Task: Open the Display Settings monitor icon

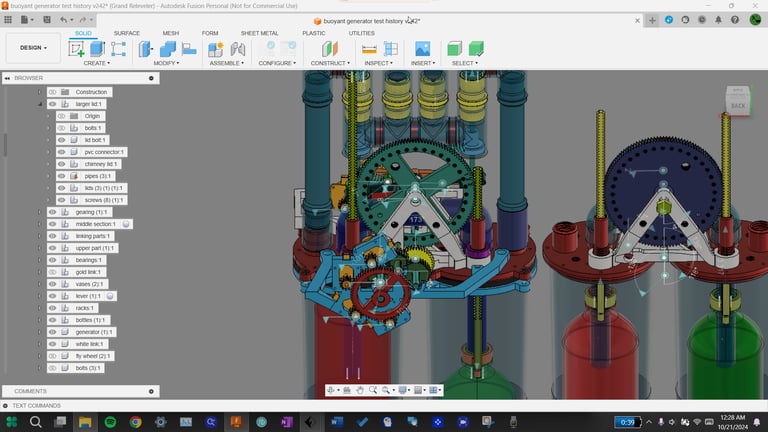Action: click(403, 390)
